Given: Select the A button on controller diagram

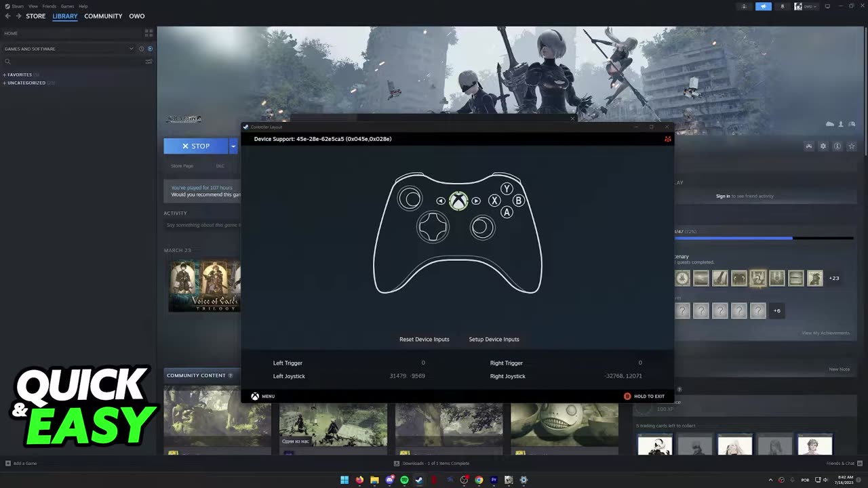Looking at the screenshot, I should (507, 212).
